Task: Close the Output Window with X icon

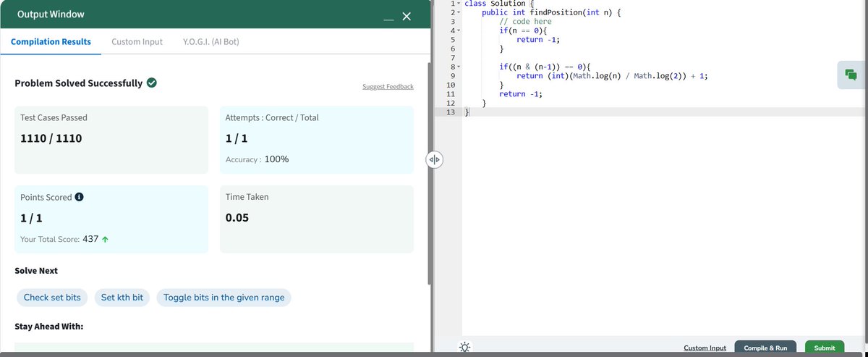Action: [407, 17]
